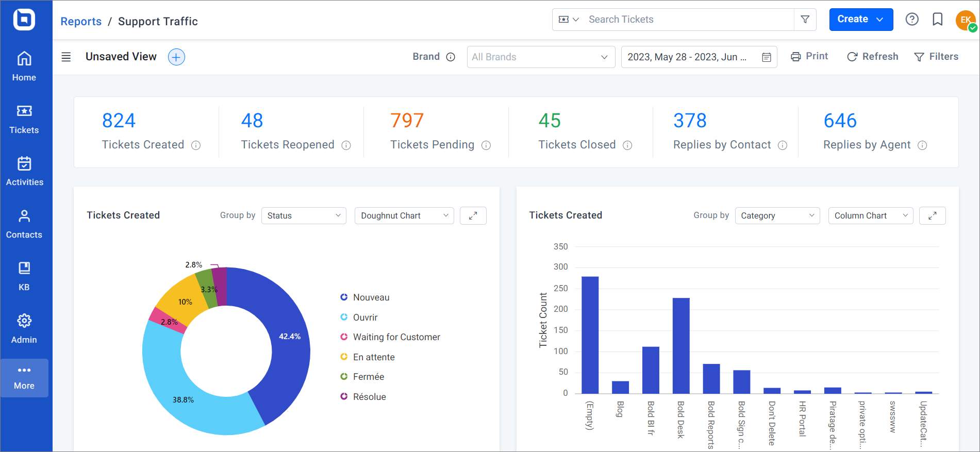Click the Bold Reports column bar
The width and height of the screenshot is (980, 452).
[x=711, y=379]
